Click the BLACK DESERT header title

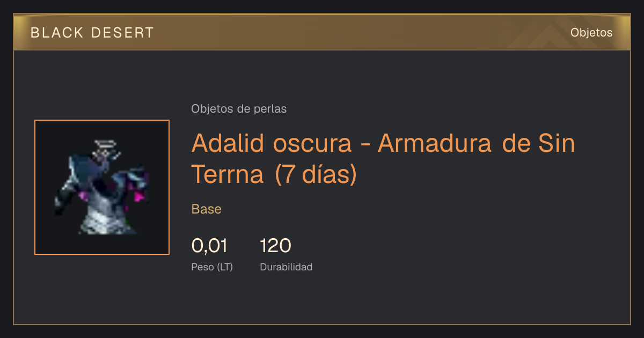click(x=92, y=33)
